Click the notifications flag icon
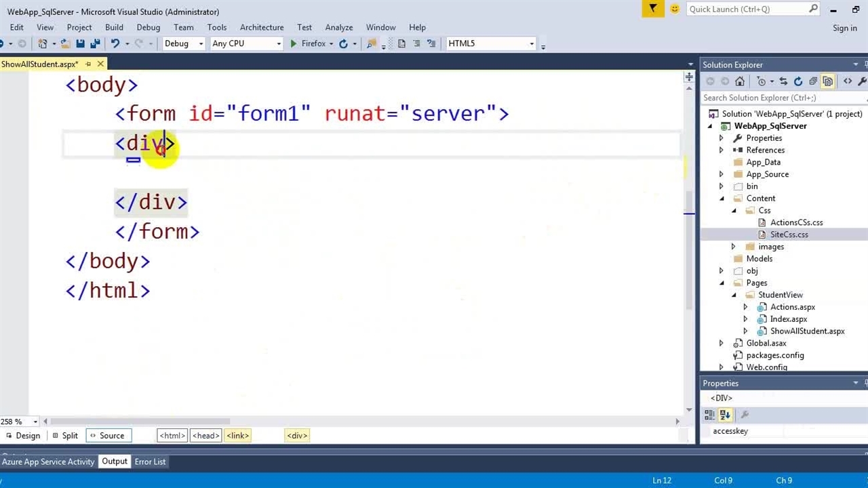868x488 pixels. 652,9
